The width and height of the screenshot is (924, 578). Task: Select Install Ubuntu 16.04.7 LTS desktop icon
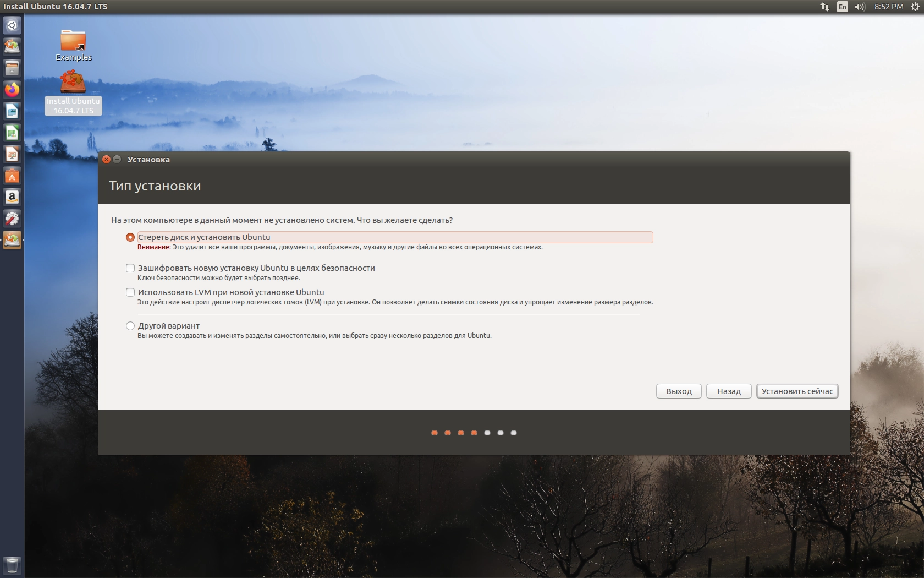[x=73, y=92]
